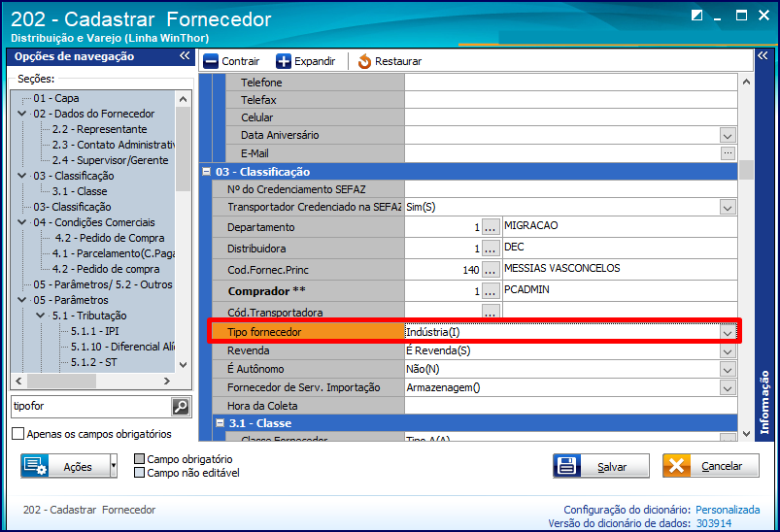Open Transportador Credenciado na SEFAZ dropdown

(728, 208)
